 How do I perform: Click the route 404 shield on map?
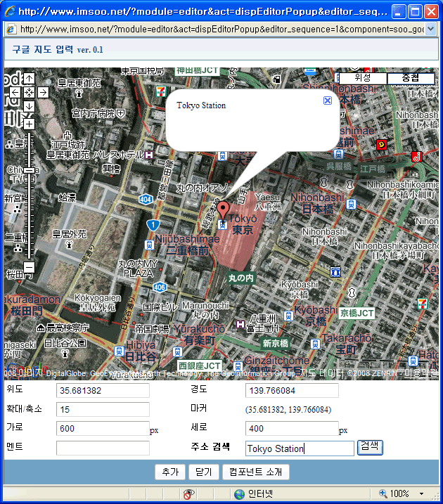[x=146, y=200]
